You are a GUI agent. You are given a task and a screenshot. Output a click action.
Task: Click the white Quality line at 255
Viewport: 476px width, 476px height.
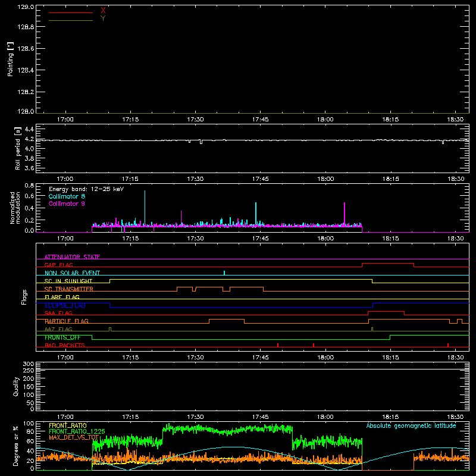252,369
